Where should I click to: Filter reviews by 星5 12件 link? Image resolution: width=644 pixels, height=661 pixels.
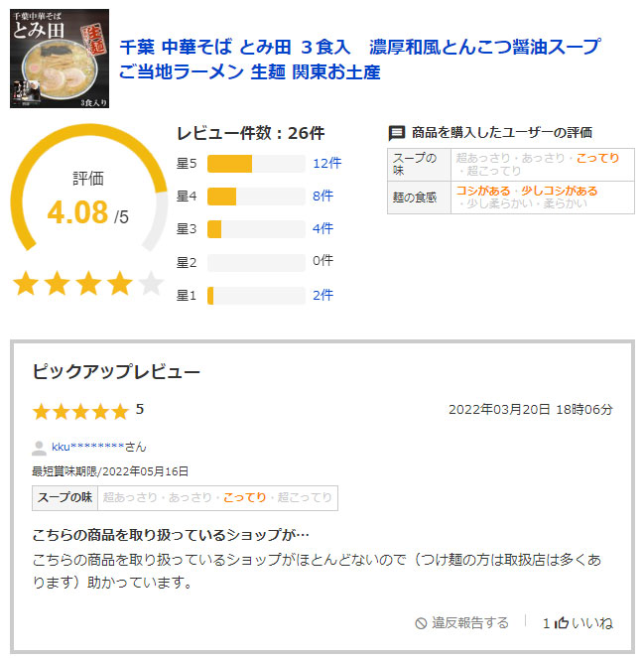327,163
